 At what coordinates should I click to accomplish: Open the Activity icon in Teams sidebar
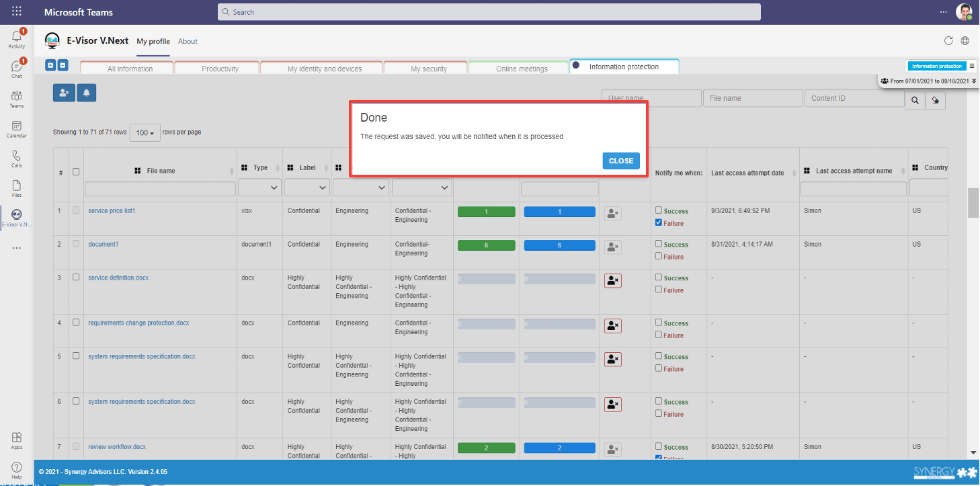17,40
